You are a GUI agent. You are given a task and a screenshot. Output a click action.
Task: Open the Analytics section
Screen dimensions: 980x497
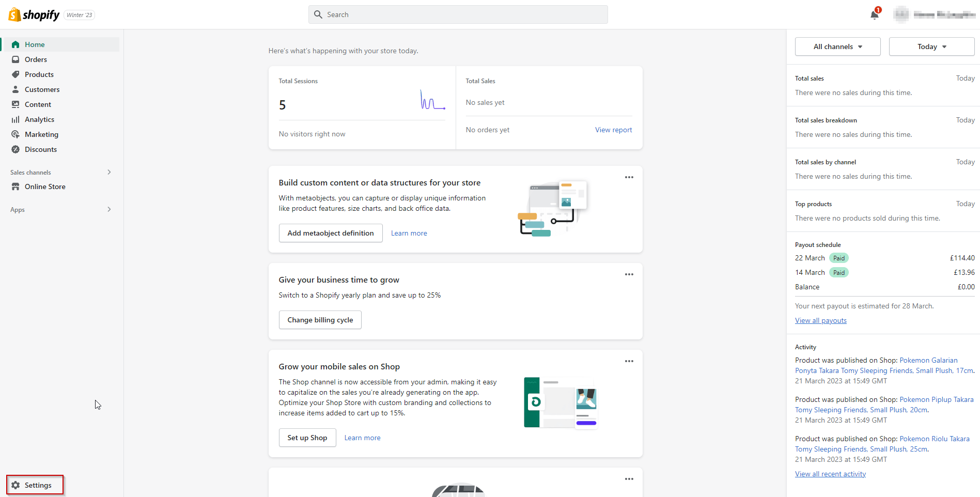(x=39, y=119)
